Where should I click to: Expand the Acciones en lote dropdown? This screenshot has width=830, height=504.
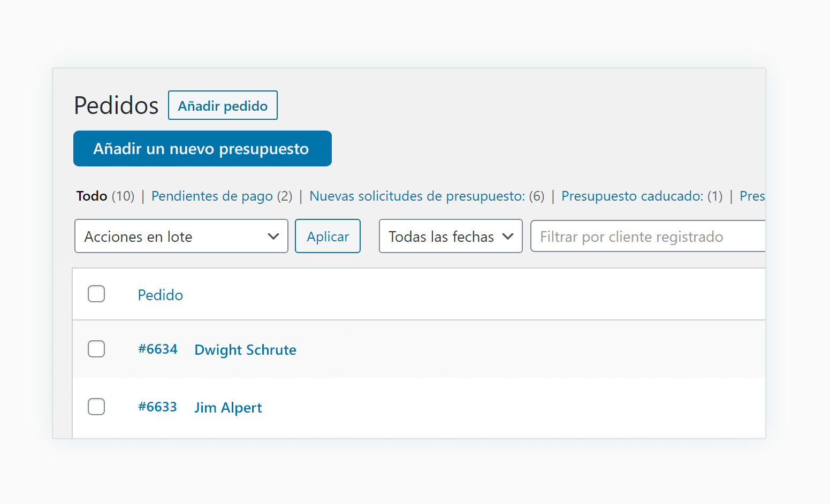pos(181,236)
